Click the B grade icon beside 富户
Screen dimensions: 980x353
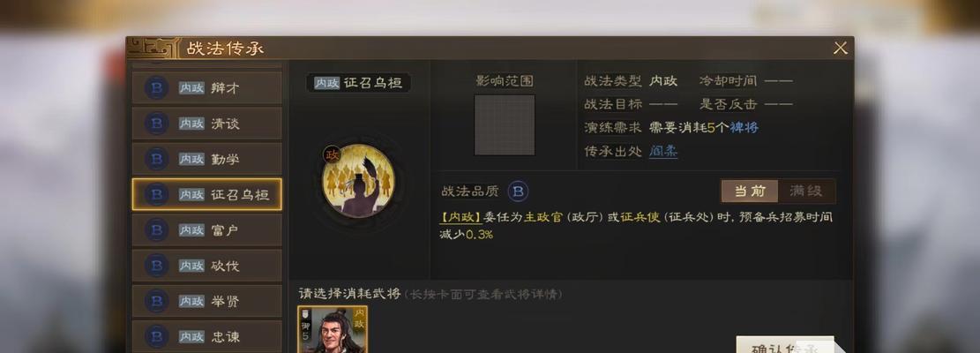tap(156, 230)
